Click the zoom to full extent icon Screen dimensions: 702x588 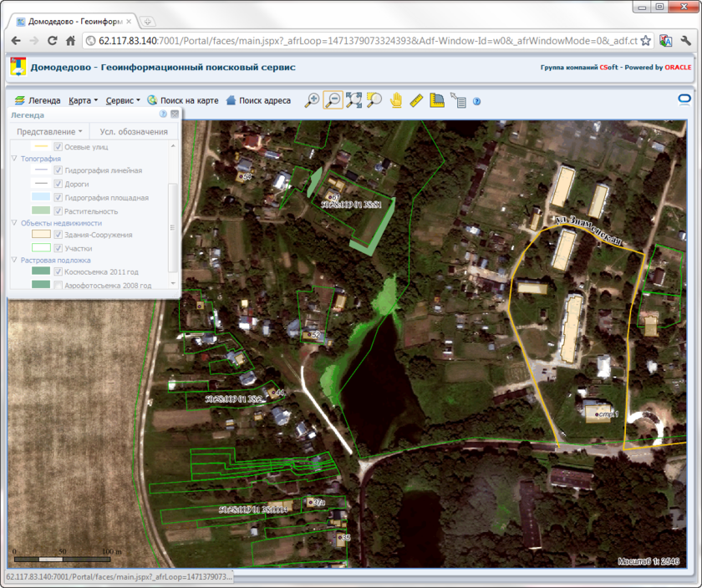pyautogui.click(x=354, y=100)
